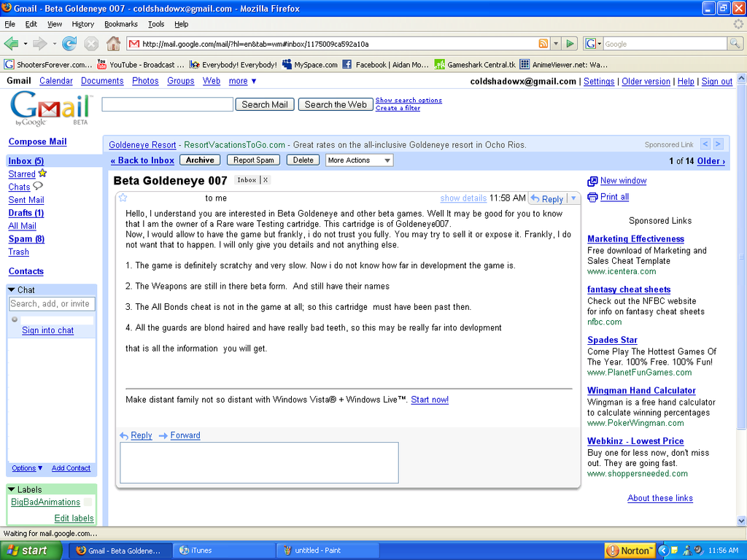Click the Gmail logo
Screen dimensions: 747x560
pyautogui.click(x=50, y=108)
